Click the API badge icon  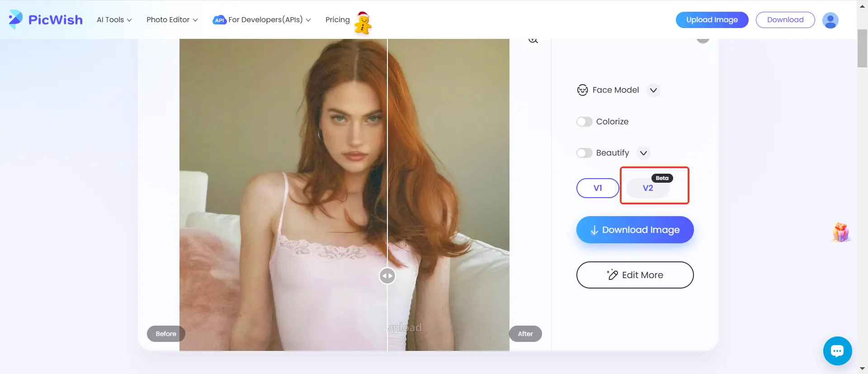tap(219, 20)
